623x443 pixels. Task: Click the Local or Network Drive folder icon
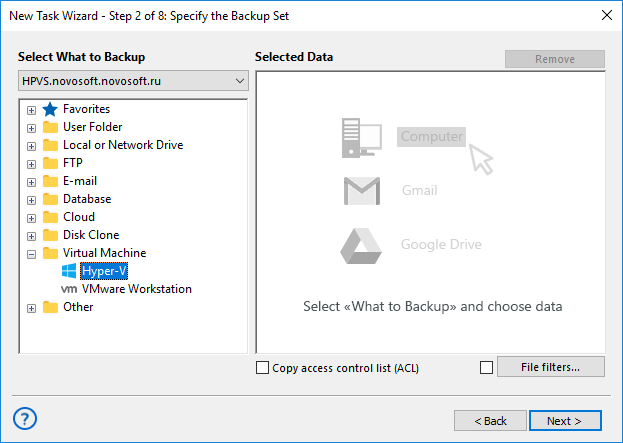50,145
